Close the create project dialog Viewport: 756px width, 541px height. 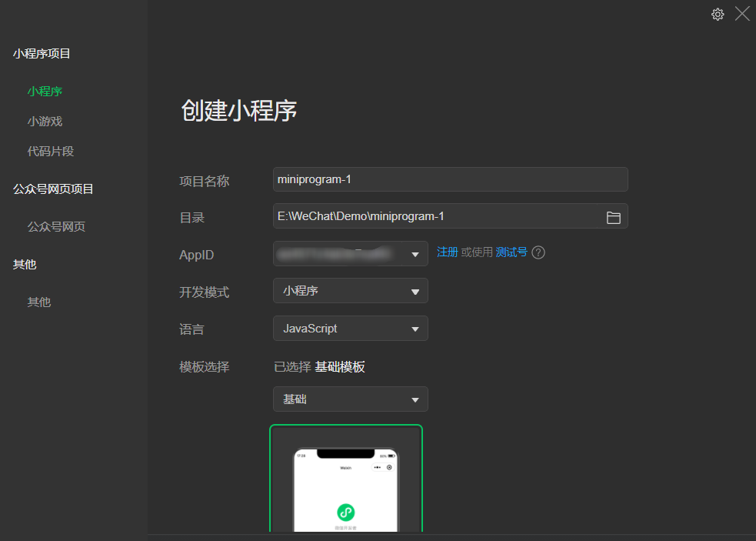pos(742,14)
